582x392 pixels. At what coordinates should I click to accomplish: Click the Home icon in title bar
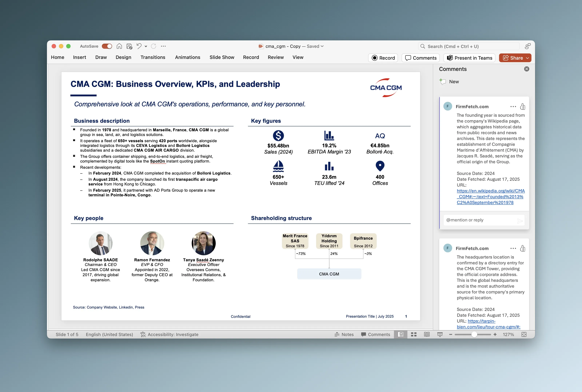click(x=119, y=46)
